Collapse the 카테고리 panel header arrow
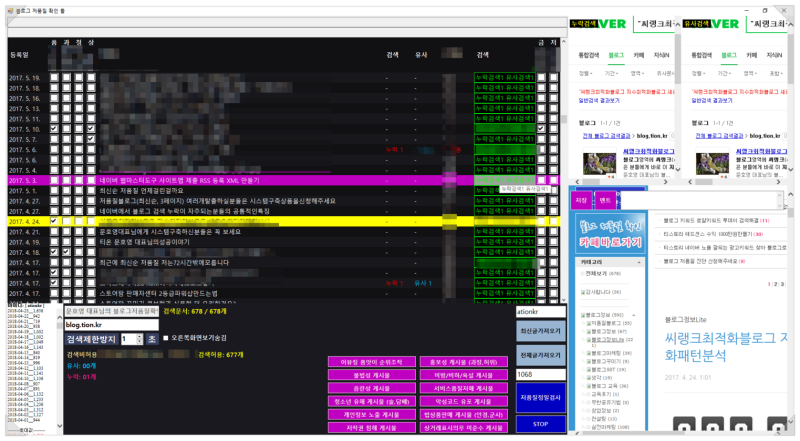Image resolution: width=800 pixels, height=441 pixels. [x=639, y=262]
